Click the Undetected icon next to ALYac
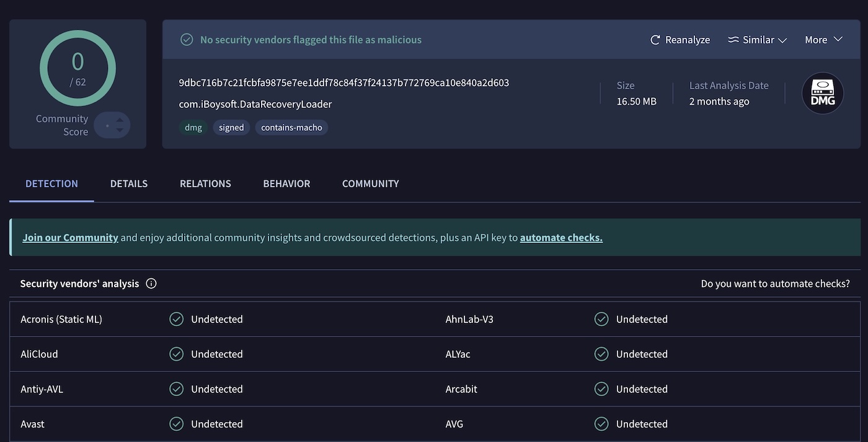The width and height of the screenshot is (868, 442). coord(601,353)
